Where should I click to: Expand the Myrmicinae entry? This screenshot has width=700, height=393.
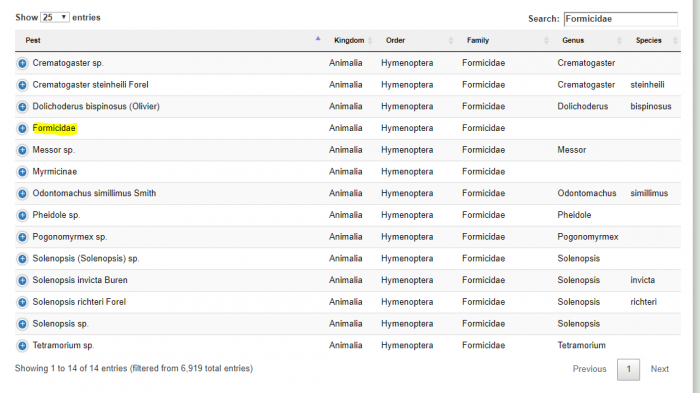(22, 172)
